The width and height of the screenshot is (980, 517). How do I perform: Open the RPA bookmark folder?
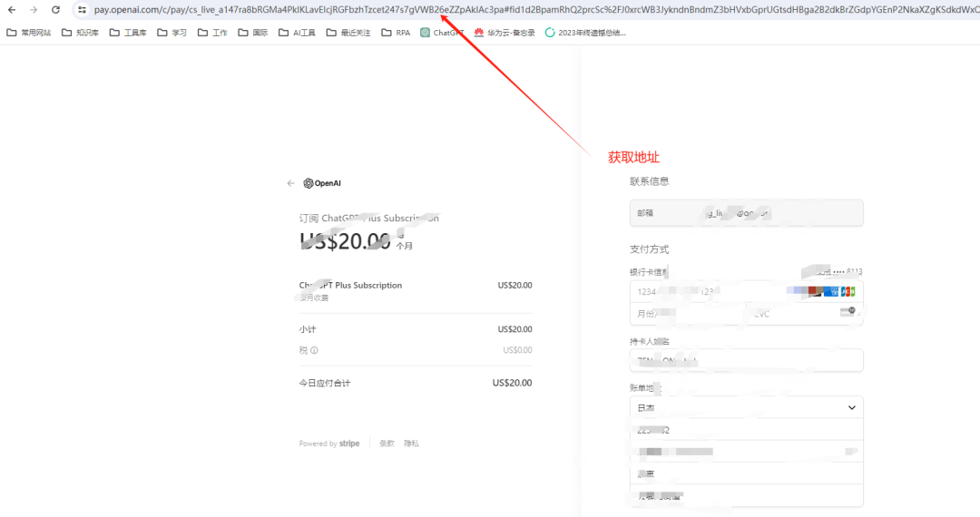tap(396, 33)
